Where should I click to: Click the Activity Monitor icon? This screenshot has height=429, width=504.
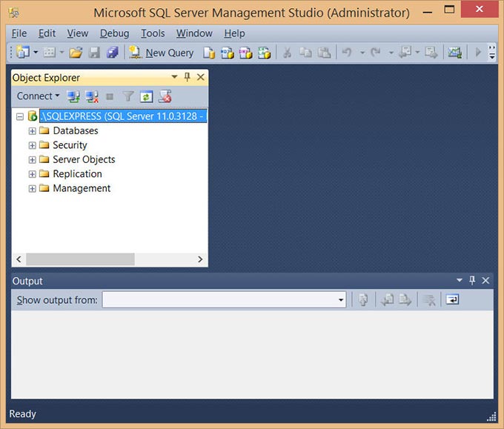[455, 52]
